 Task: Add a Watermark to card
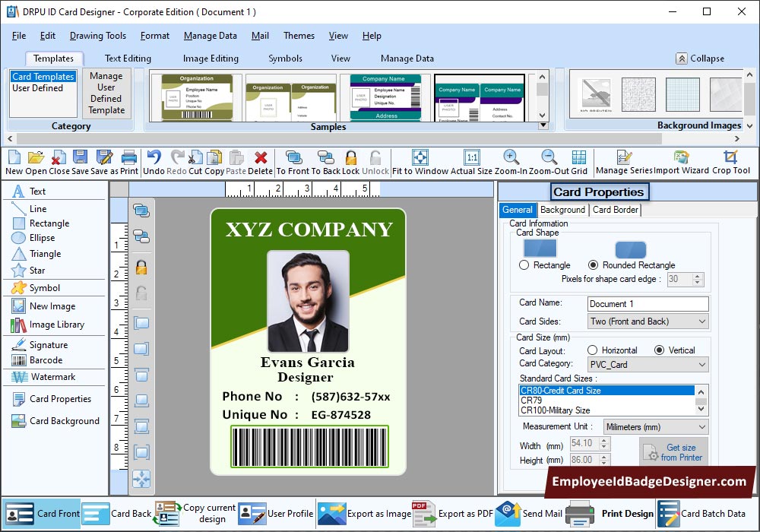click(43, 377)
